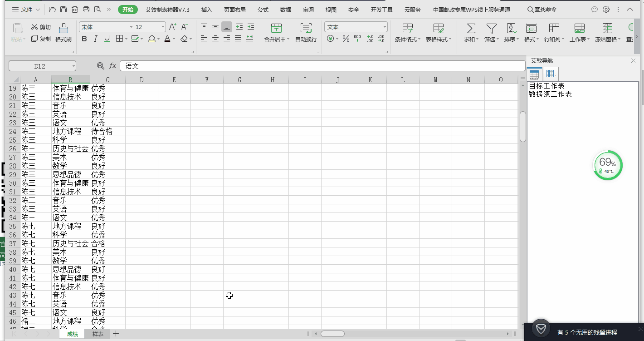The width and height of the screenshot is (644, 341).
Task: Click the Sort (排序) icon
Action: coord(511,29)
